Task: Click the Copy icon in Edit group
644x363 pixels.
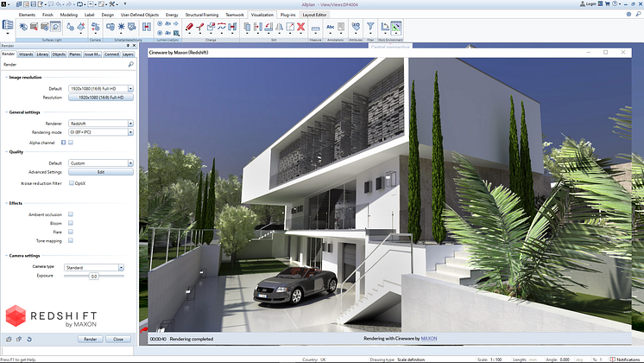Action: (x=247, y=27)
